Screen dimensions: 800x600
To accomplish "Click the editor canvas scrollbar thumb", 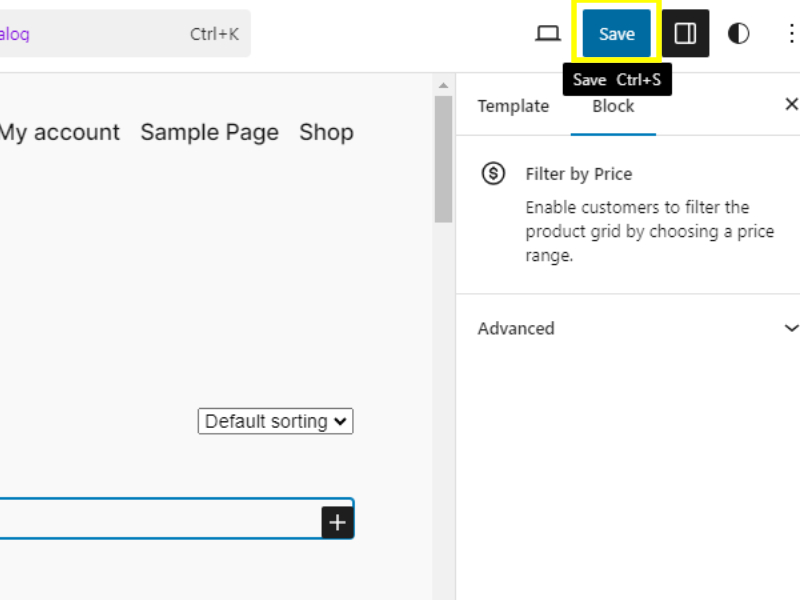I will (x=443, y=159).
